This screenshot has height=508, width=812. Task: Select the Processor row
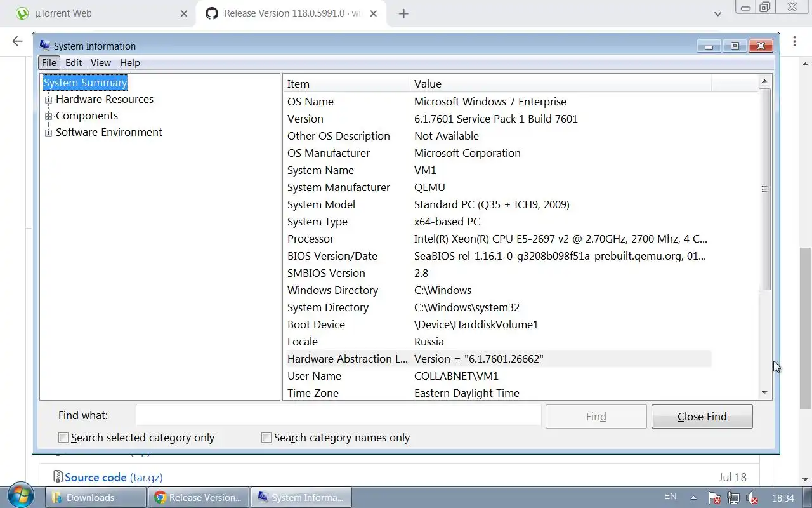click(x=498, y=239)
